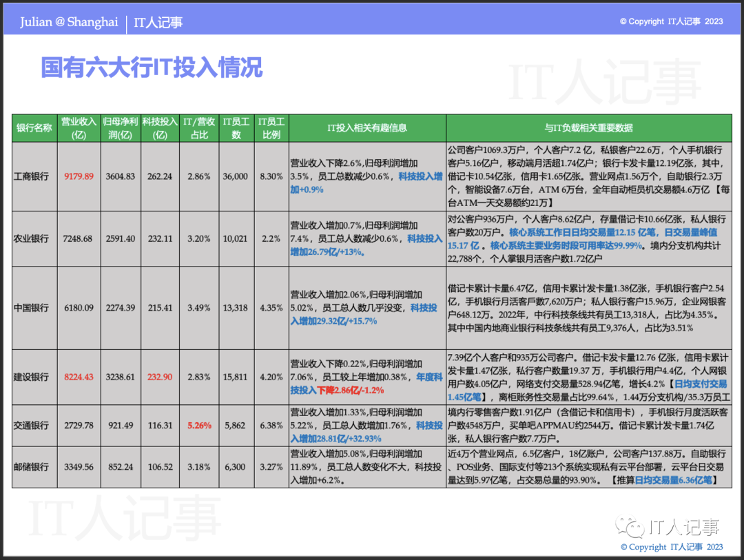The height and width of the screenshot is (560, 744).
Task: Click the IT staff count 36,000
Action: point(236,176)
